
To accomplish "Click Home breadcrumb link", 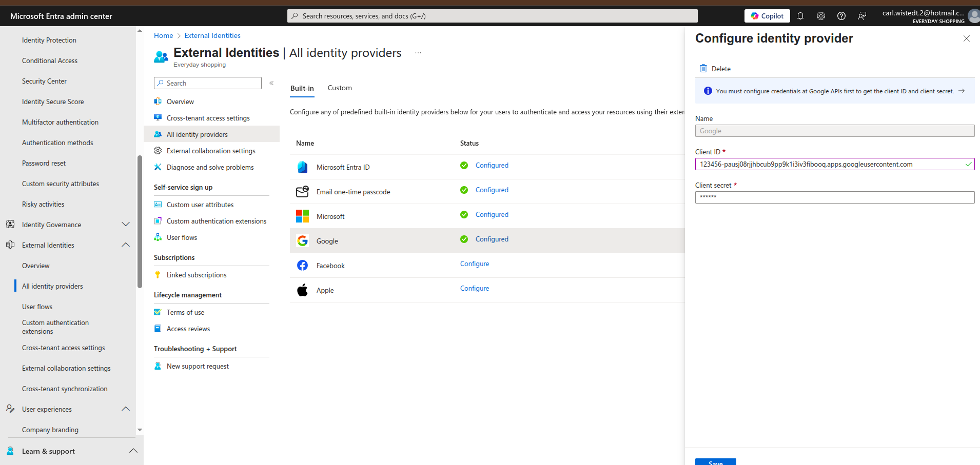I will pyautogui.click(x=163, y=35).
